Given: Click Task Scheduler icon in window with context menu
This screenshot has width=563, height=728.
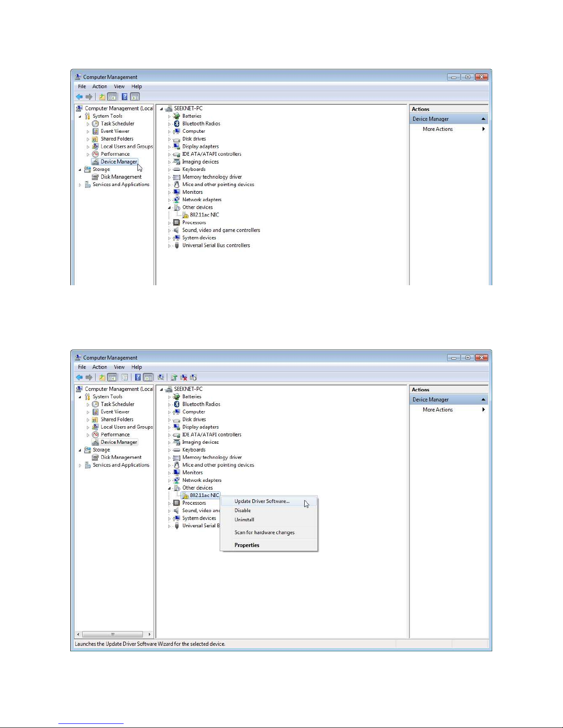Looking at the screenshot, I should tap(95, 404).
